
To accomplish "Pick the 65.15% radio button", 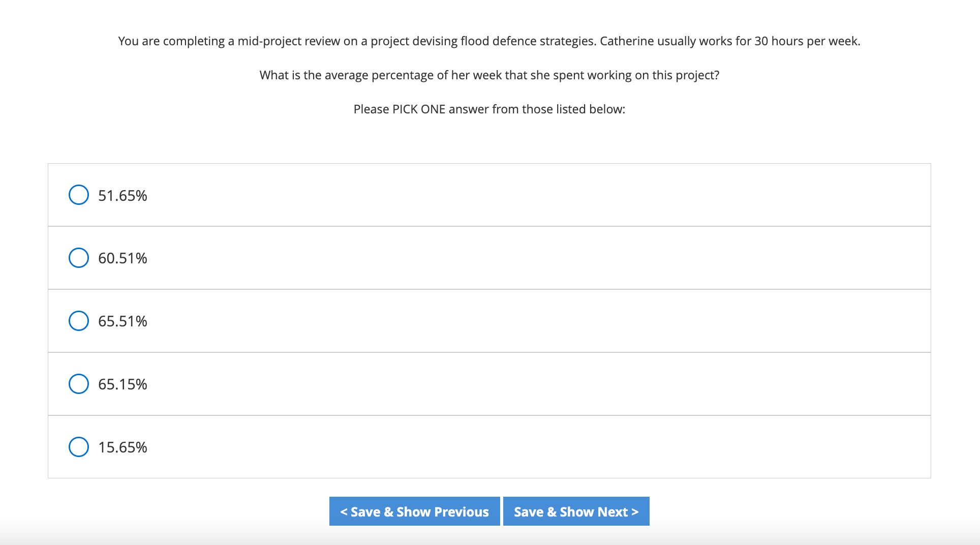I will pos(79,384).
